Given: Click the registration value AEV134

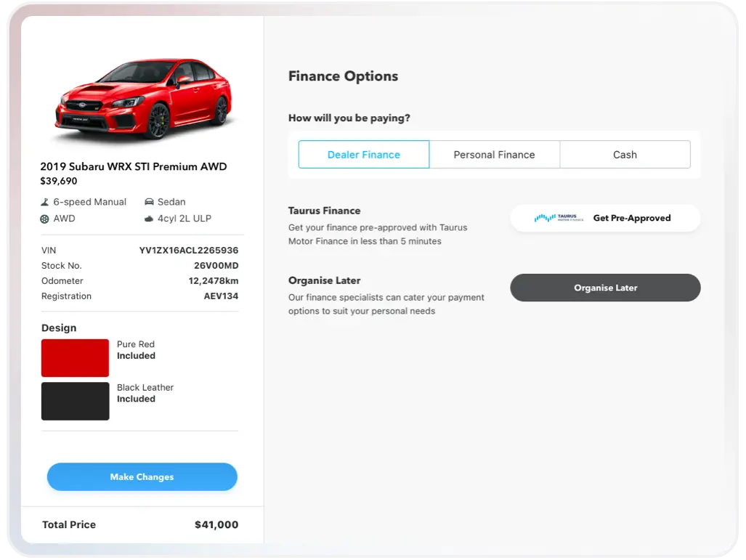Looking at the screenshot, I should point(221,296).
